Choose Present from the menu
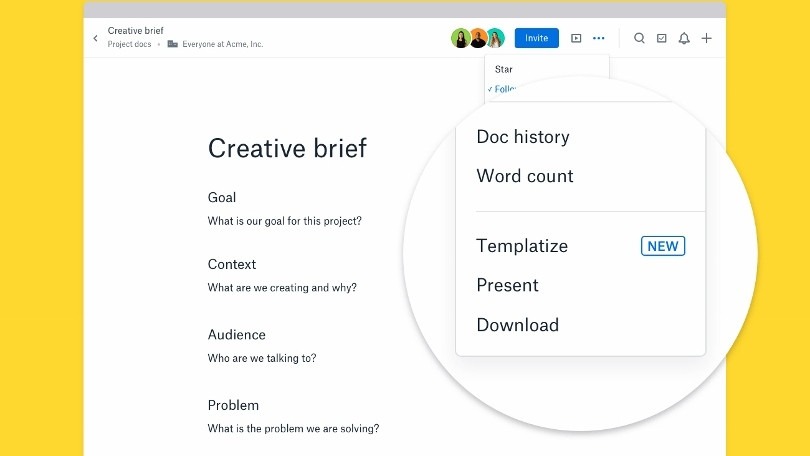 point(507,285)
